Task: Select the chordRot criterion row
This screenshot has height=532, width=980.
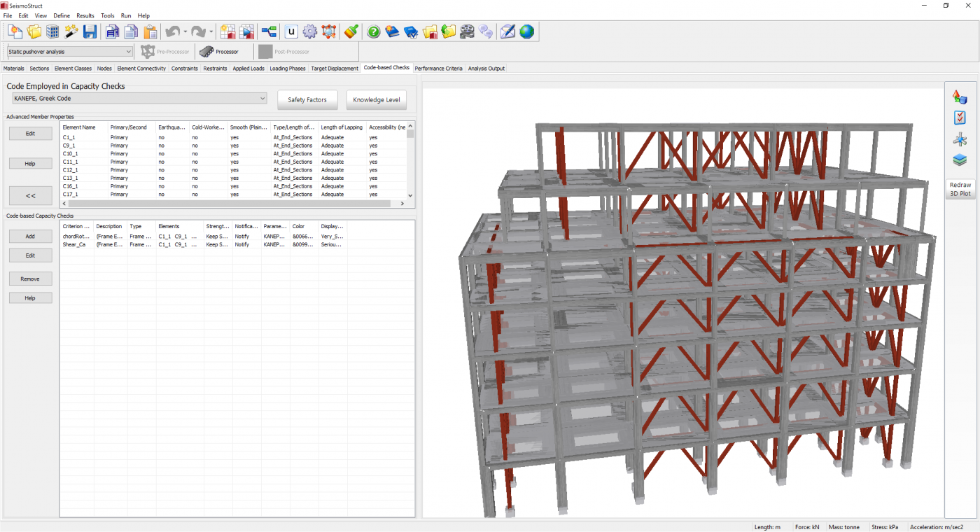Action: pos(203,237)
